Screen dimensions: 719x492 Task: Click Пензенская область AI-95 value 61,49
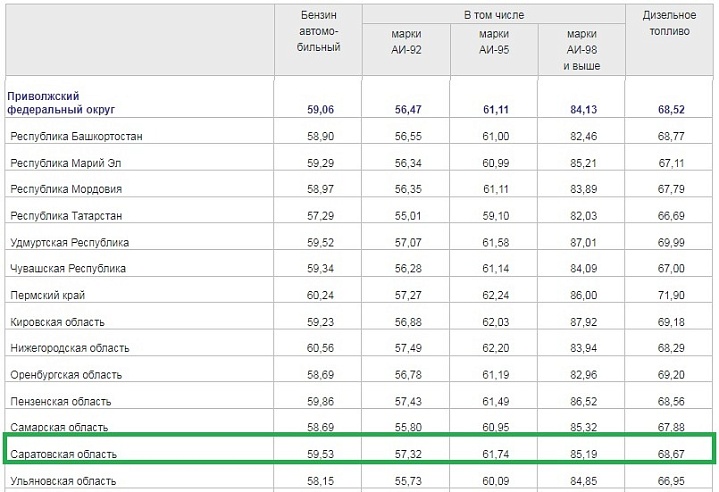coord(494,401)
